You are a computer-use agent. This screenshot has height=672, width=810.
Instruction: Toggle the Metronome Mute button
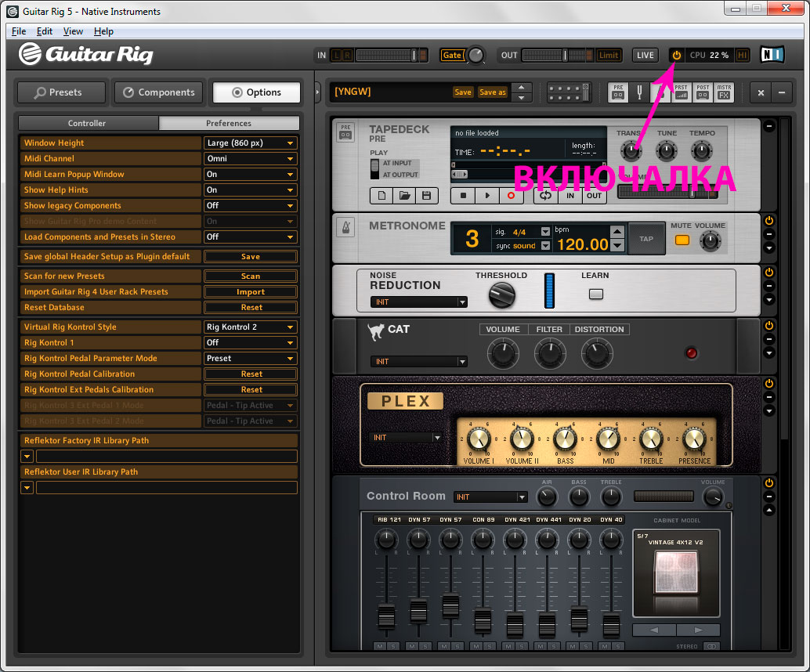coord(682,240)
